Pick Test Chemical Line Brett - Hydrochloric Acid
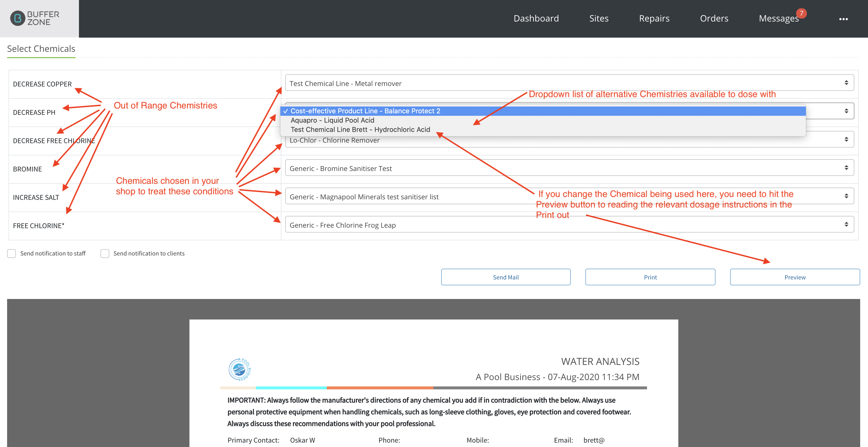The width and height of the screenshot is (868, 447). click(543, 130)
